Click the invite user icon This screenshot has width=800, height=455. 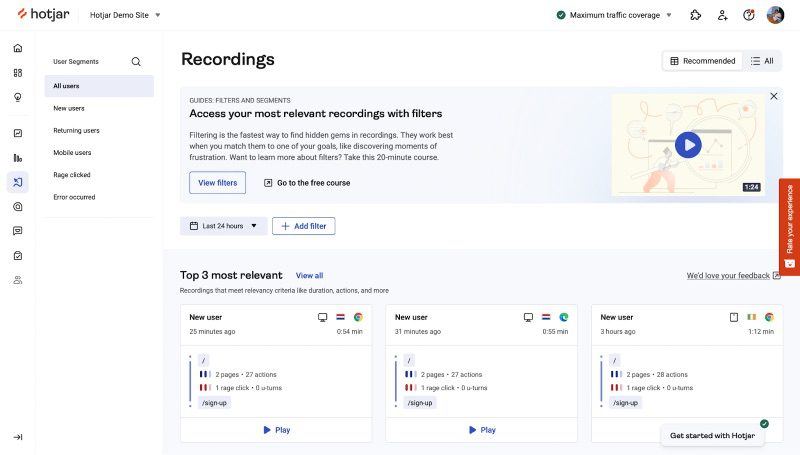722,15
